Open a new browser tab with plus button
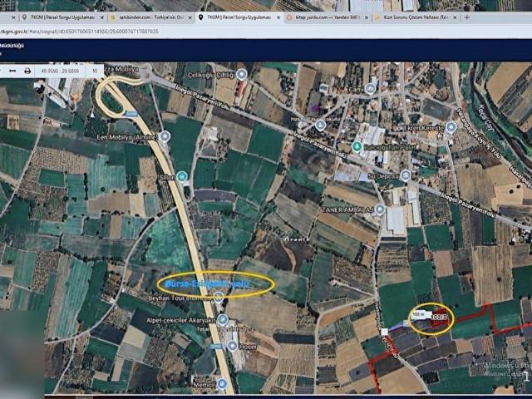 click(x=466, y=17)
